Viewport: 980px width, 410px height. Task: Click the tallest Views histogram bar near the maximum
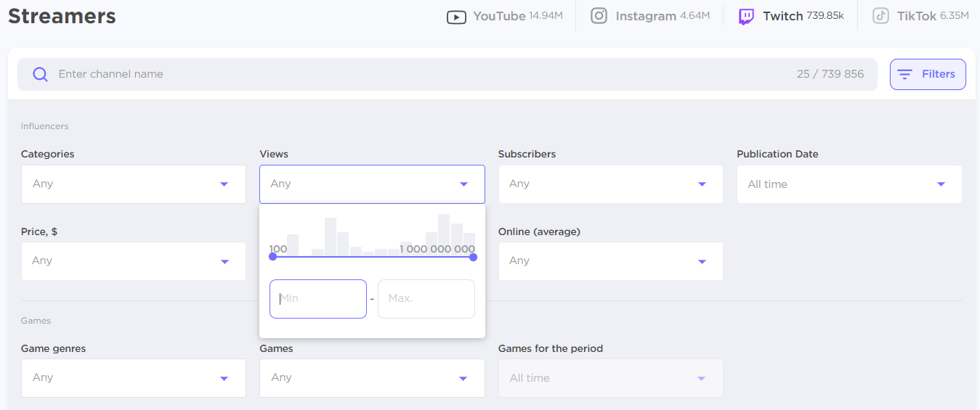pos(444,235)
